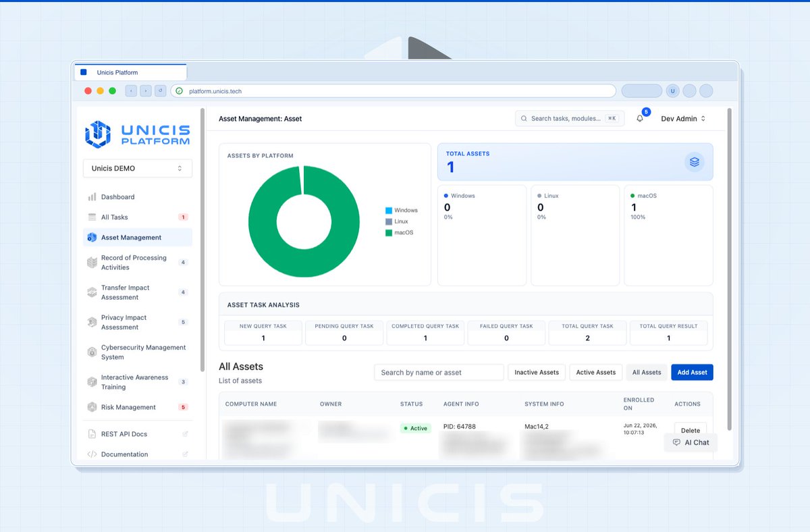
Task: Click the REST API Docs page icon
Action: (92, 434)
